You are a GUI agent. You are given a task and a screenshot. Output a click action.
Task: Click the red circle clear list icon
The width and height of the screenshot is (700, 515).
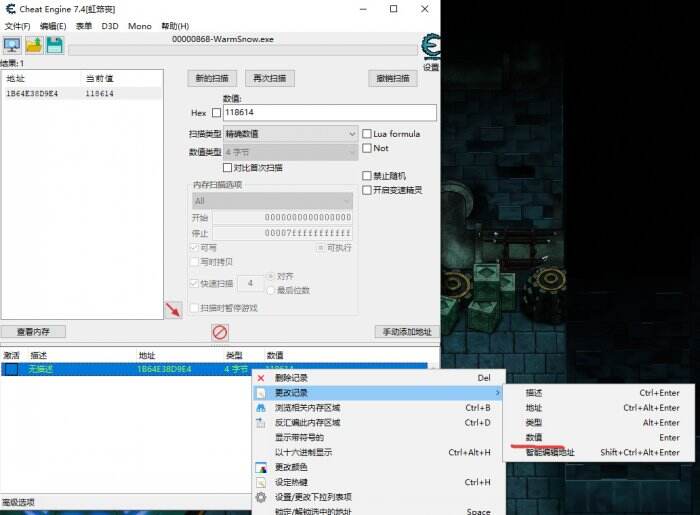tap(220, 332)
